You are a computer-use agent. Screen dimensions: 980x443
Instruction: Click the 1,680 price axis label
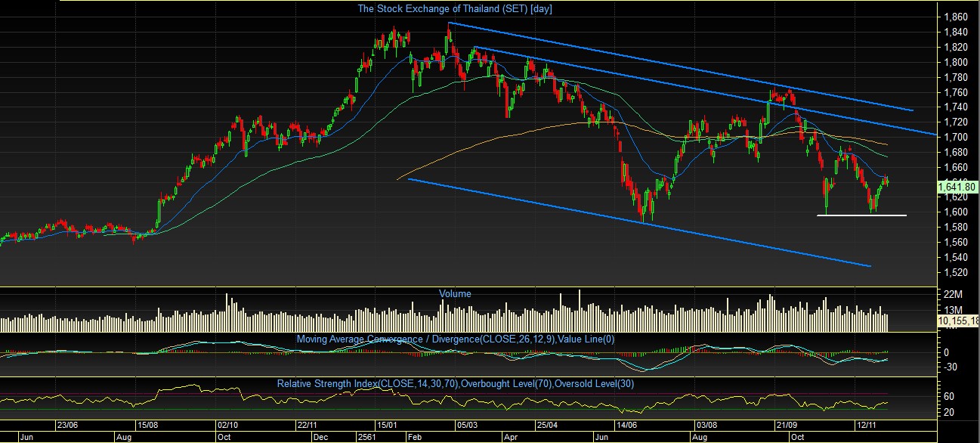pos(955,153)
